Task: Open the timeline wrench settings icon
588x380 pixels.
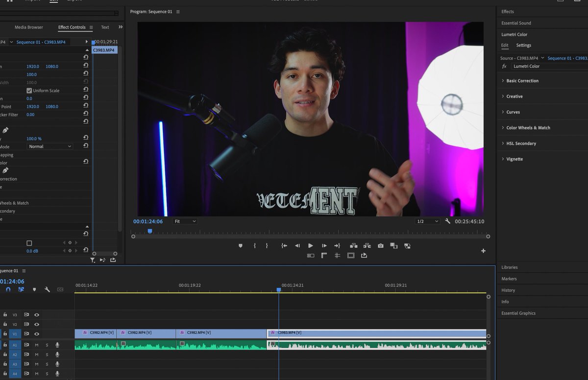Action: click(x=47, y=289)
